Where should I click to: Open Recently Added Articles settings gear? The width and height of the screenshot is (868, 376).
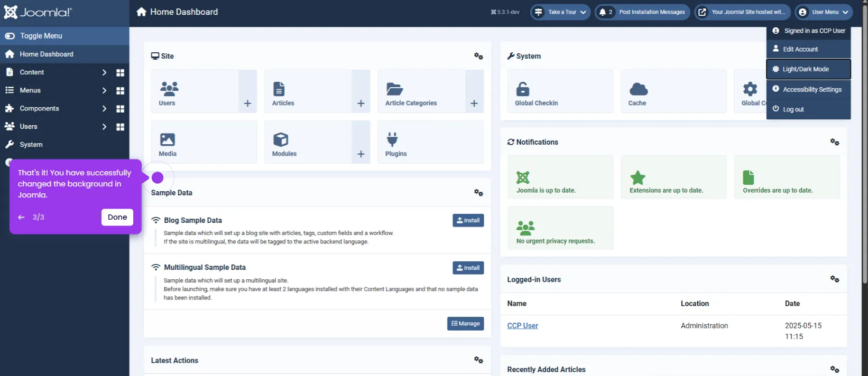coord(835,369)
